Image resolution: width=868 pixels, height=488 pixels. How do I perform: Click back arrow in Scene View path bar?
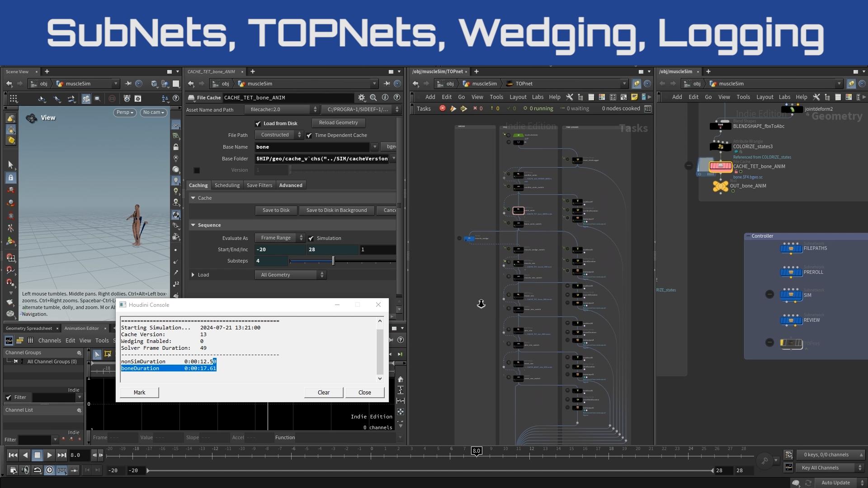pyautogui.click(x=9, y=84)
